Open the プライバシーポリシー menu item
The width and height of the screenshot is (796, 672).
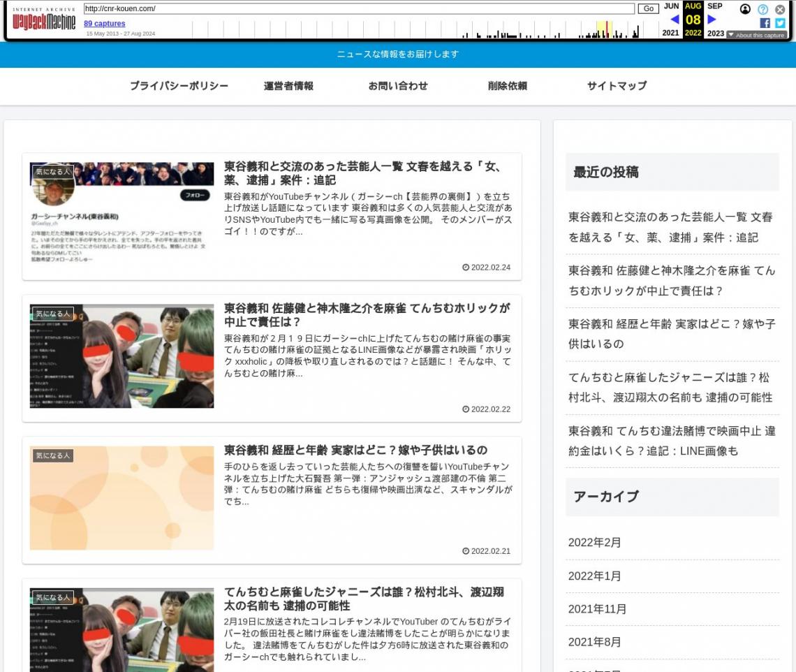pos(179,86)
